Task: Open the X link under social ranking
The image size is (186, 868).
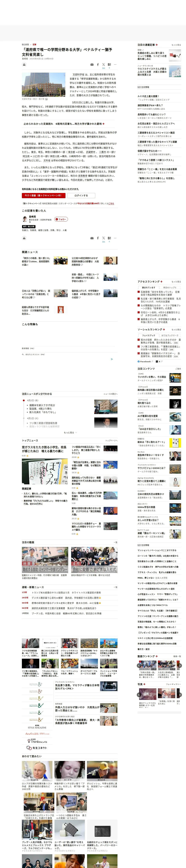Action: pyautogui.click(x=158, y=362)
